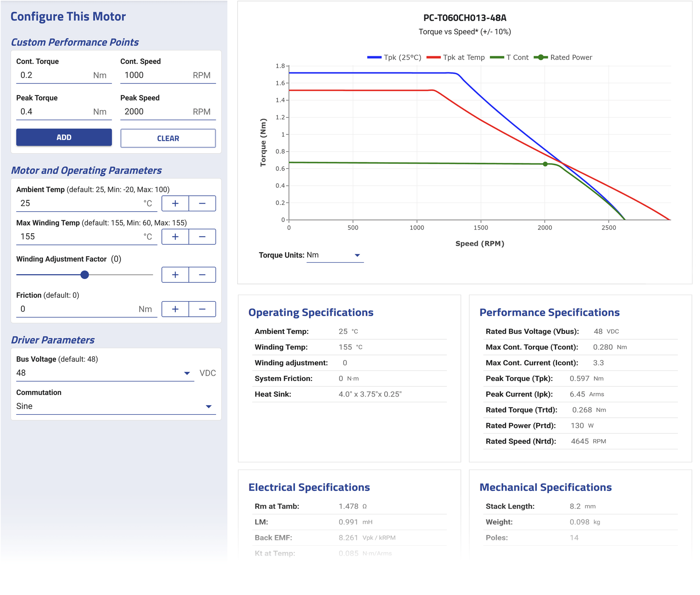
Task: Expand the Commutation Sine dropdown
Action: tap(116, 406)
